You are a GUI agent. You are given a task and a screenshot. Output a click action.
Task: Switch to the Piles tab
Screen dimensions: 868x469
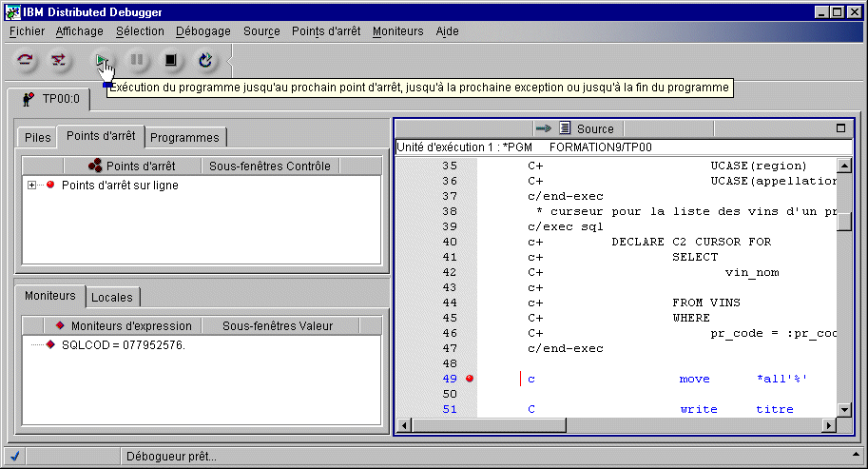click(x=38, y=137)
